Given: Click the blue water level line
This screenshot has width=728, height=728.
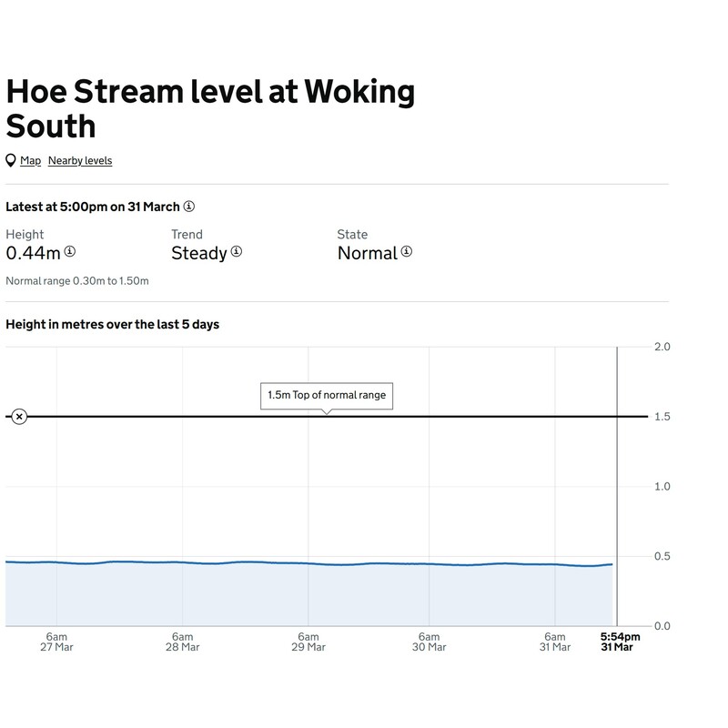Looking at the screenshot, I should pos(309,563).
